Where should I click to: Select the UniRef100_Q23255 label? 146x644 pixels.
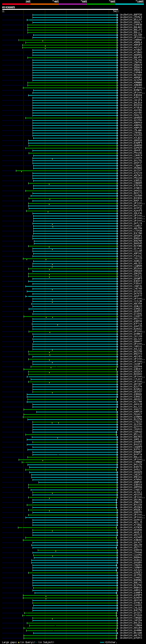click(x=131, y=80)
